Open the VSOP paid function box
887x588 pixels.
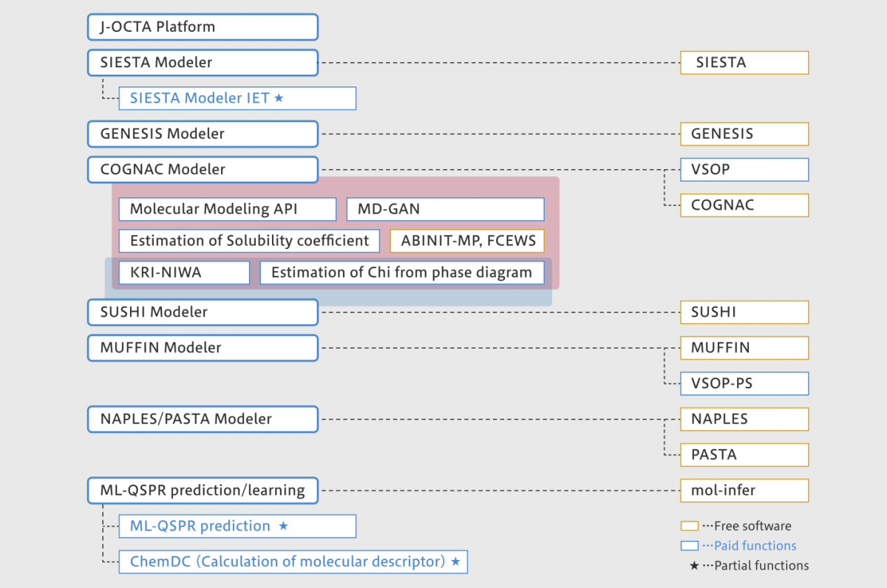[x=744, y=169]
